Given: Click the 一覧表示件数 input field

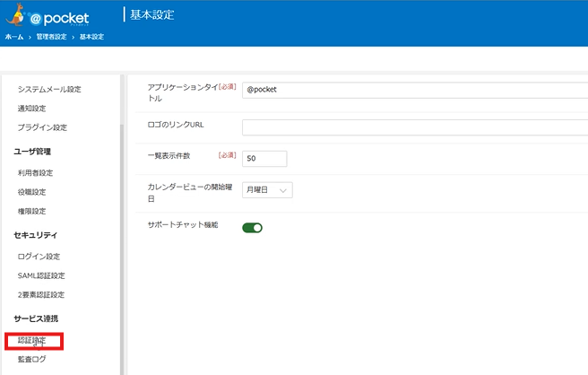Looking at the screenshot, I should [264, 159].
